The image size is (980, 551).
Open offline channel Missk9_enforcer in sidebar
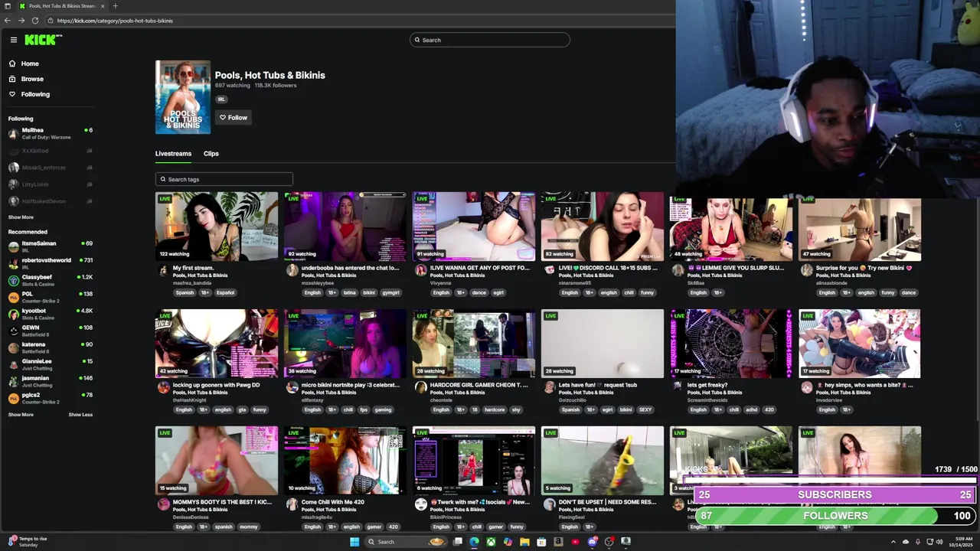pos(51,167)
